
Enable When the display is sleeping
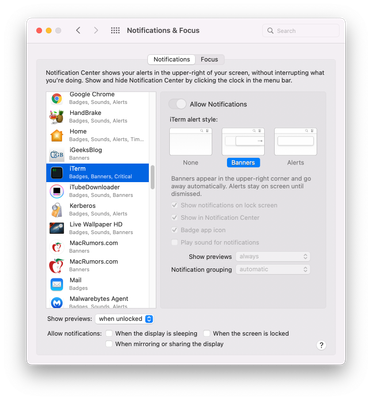point(109,333)
